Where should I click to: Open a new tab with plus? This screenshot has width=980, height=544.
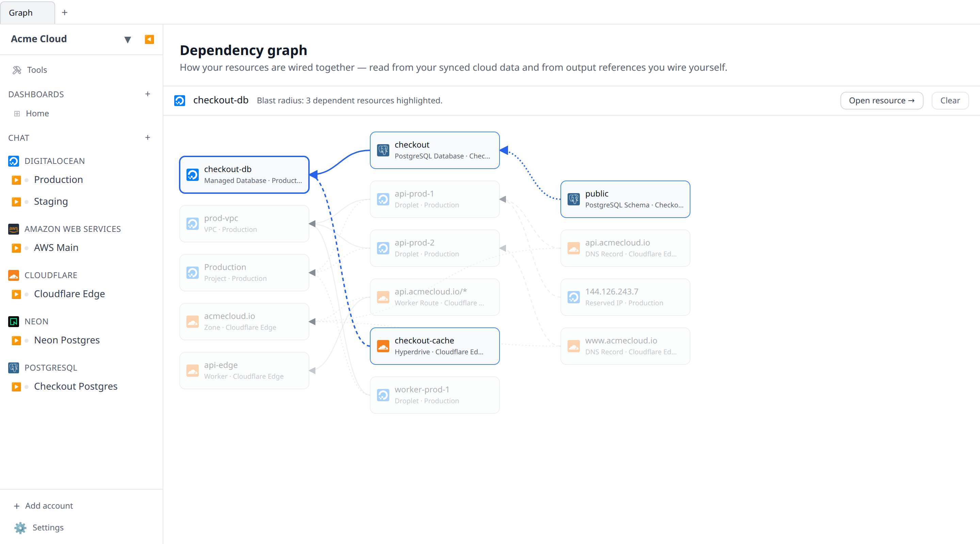click(65, 13)
